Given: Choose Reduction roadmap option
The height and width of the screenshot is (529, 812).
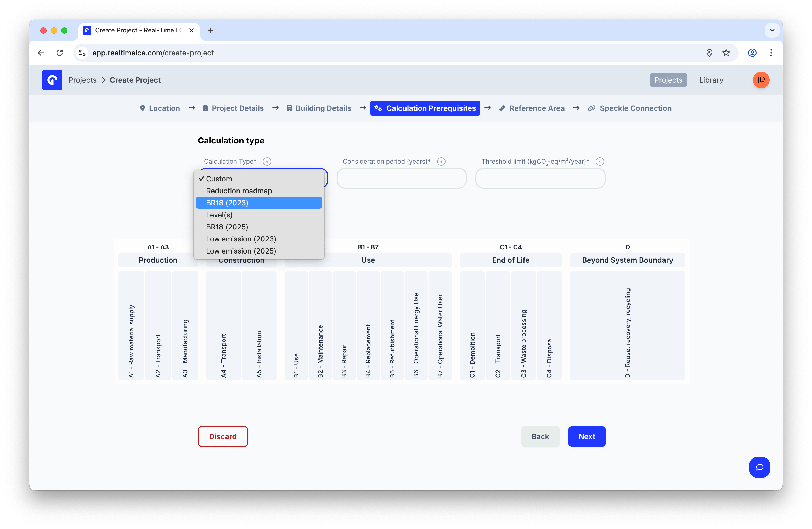Looking at the screenshot, I should pos(259,191).
